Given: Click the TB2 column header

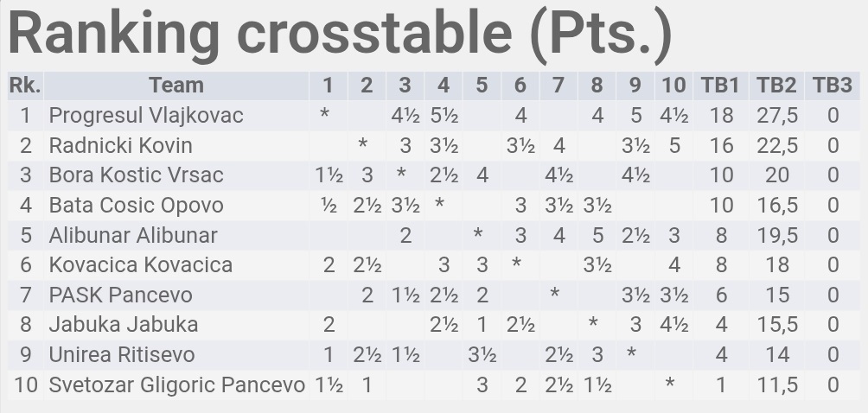Looking at the screenshot, I should coord(776,86).
